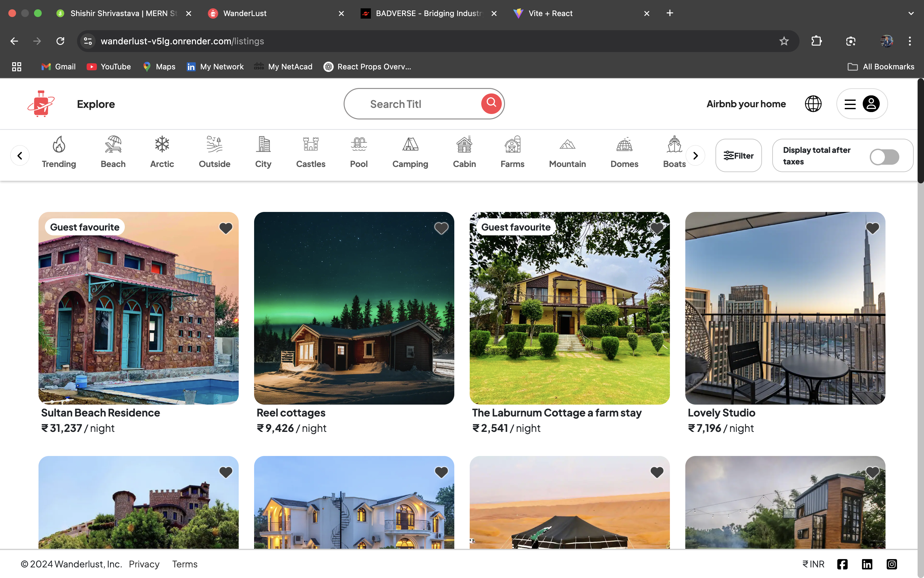This screenshot has height=578, width=924.
Task: Select the City category filter
Action: (263, 152)
